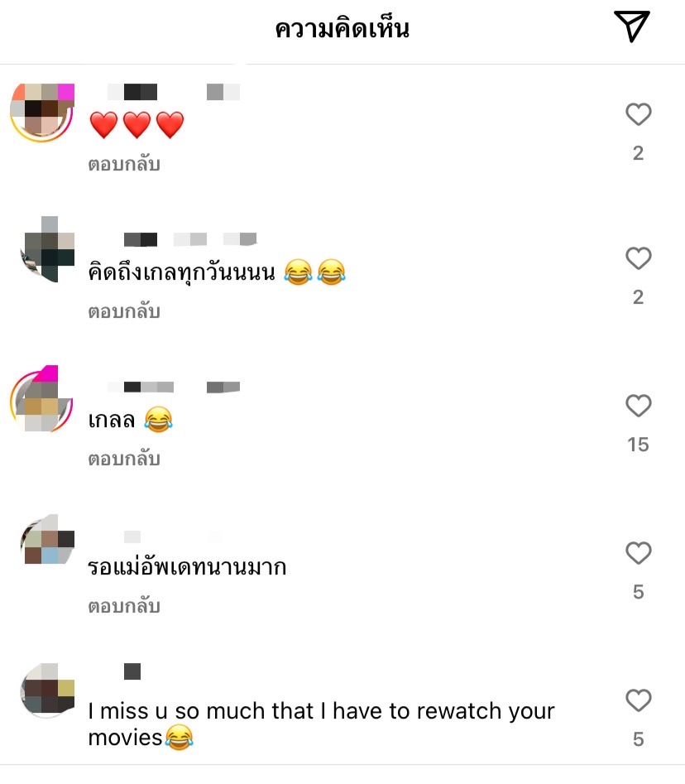Tap the share paper-plane icon
The image size is (685, 784).
[x=632, y=26]
